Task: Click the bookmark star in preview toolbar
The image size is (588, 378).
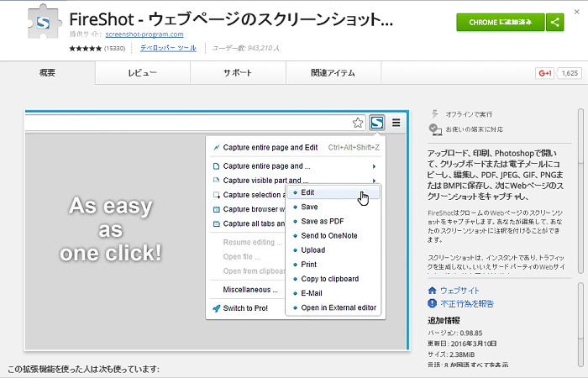Action: [x=358, y=123]
